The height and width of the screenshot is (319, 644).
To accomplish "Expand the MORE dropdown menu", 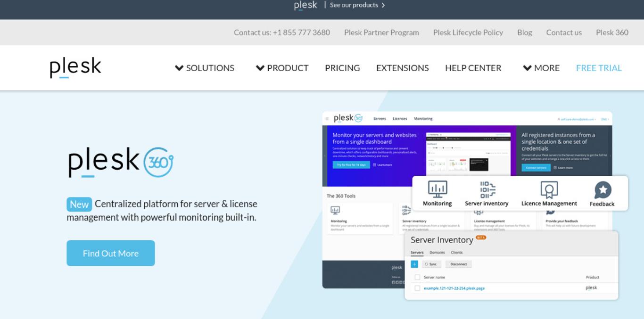I will coord(541,68).
